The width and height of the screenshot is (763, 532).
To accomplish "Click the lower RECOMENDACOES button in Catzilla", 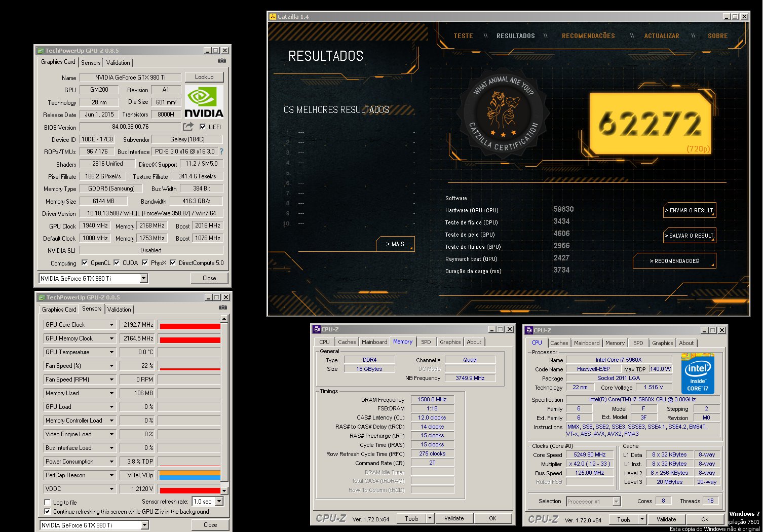I will pyautogui.click(x=674, y=261).
